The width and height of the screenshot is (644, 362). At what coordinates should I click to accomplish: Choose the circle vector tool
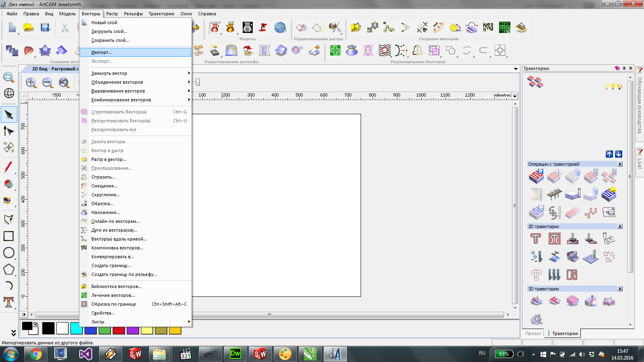pyautogui.click(x=9, y=253)
